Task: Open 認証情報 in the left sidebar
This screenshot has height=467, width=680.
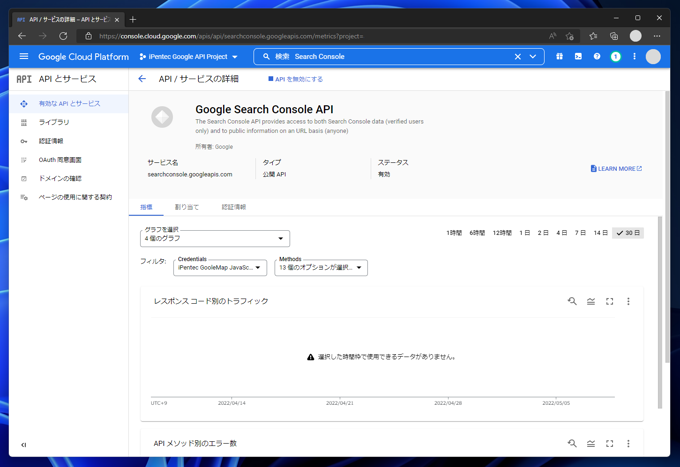Action: [x=69, y=141]
